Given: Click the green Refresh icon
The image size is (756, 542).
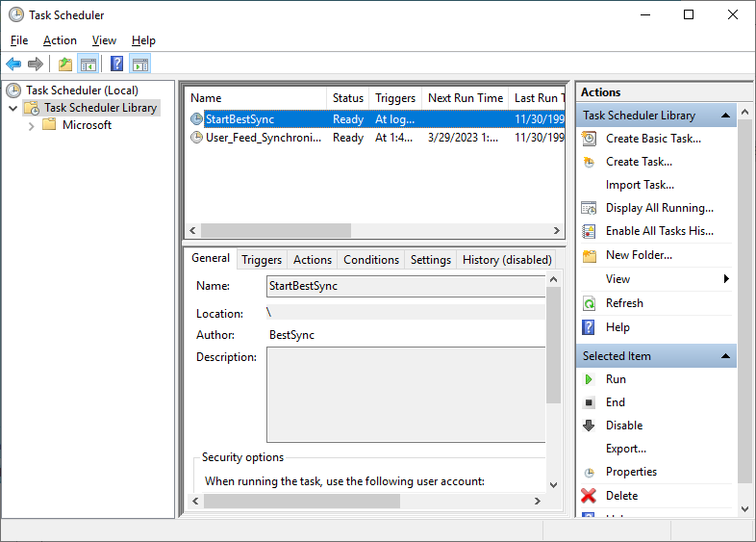Looking at the screenshot, I should pos(590,303).
